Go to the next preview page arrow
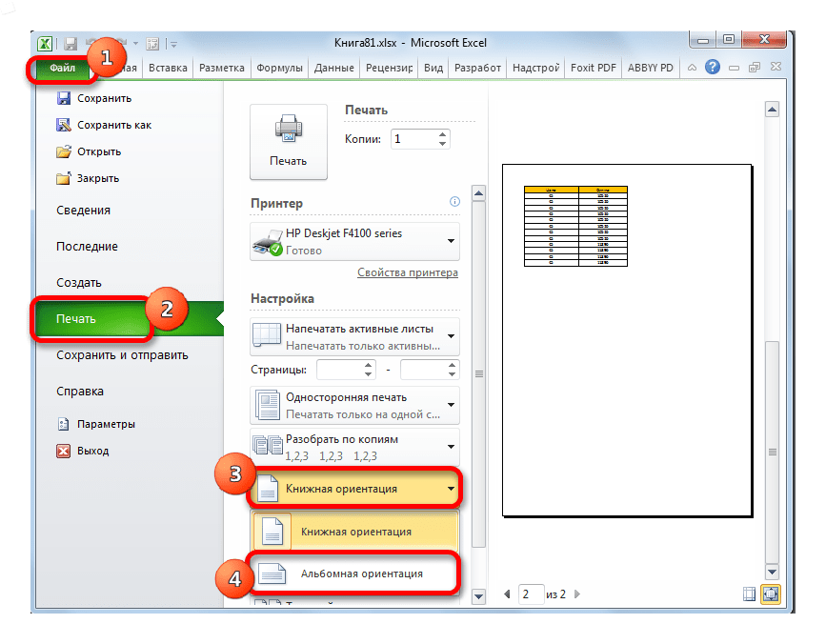 tap(575, 594)
